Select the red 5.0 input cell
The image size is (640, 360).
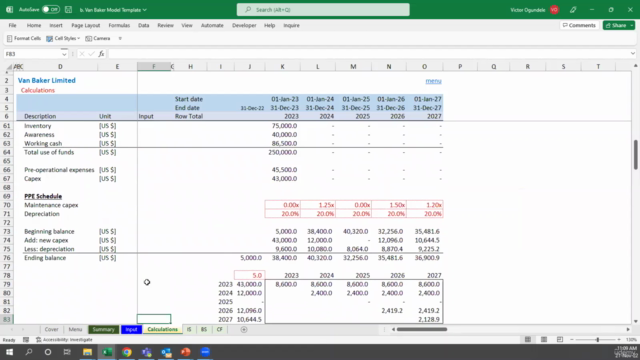[249, 276]
